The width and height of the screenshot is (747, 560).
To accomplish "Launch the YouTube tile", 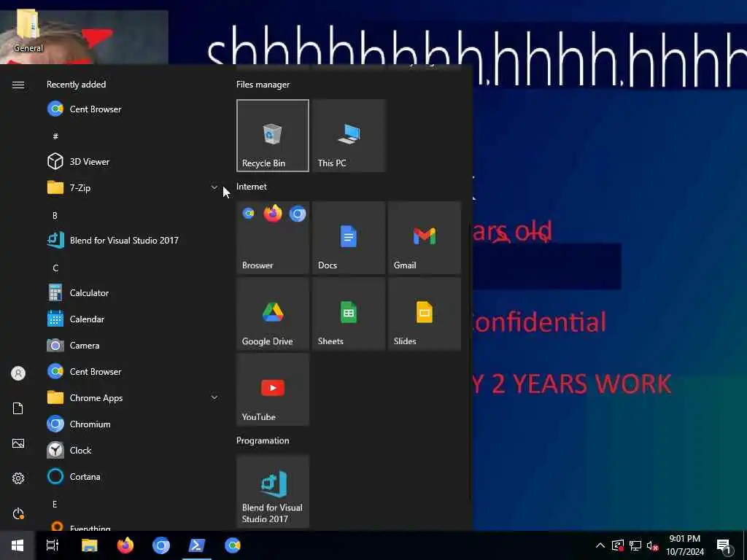I will 273,389.
